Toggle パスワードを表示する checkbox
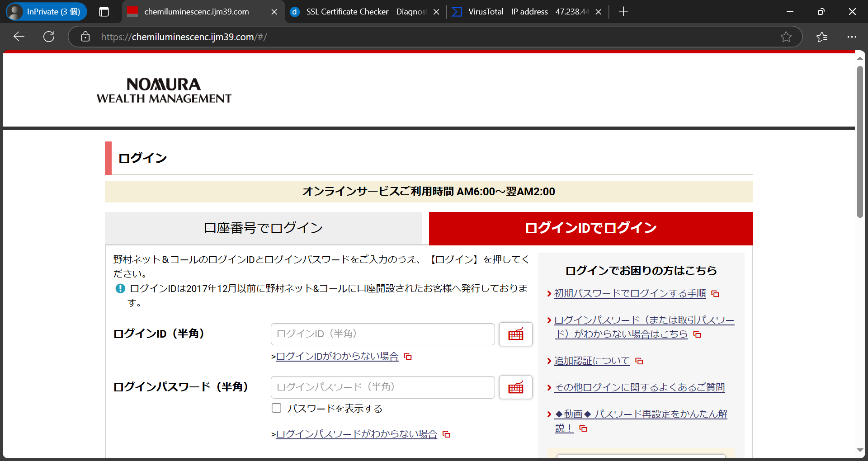 (276, 408)
